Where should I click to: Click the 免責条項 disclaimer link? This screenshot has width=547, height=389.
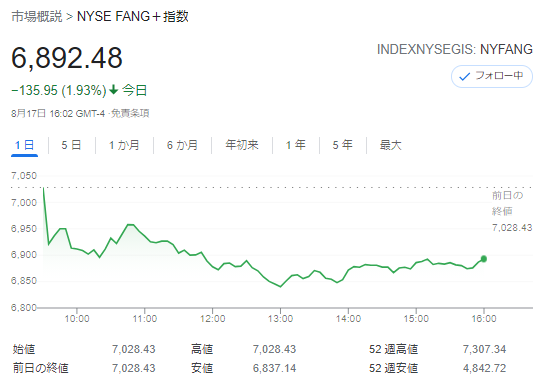(x=130, y=113)
